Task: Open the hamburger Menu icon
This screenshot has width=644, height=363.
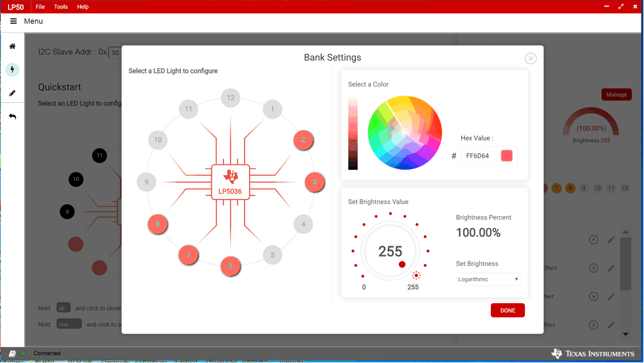Action: [13, 21]
